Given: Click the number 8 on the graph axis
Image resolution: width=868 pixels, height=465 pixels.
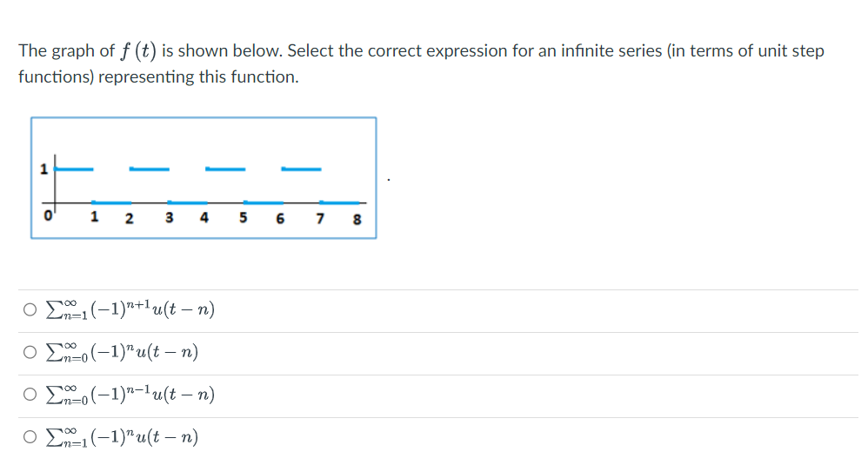Looking at the screenshot, I should [x=357, y=219].
